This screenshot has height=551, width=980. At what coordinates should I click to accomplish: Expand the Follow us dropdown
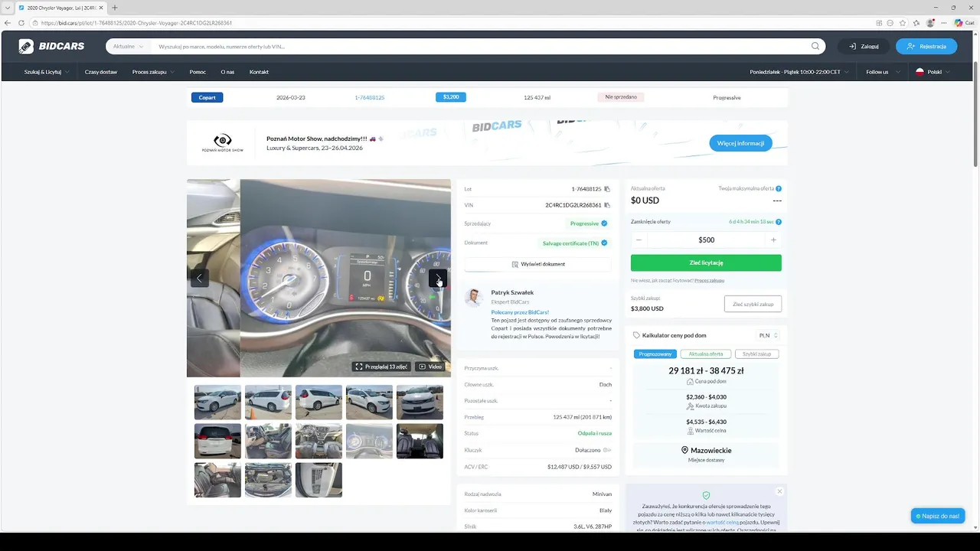click(881, 72)
